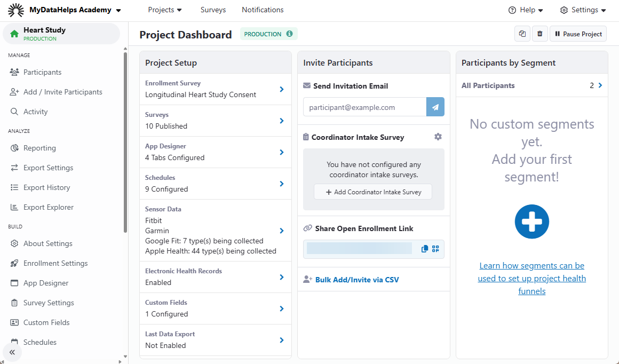Open Coordinator Intake Survey gear settings
Viewport: 619px width, 364px height.
click(x=438, y=137)
